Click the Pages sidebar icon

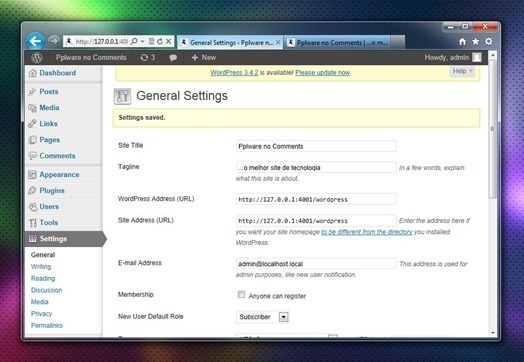click(x=32, y=140)
